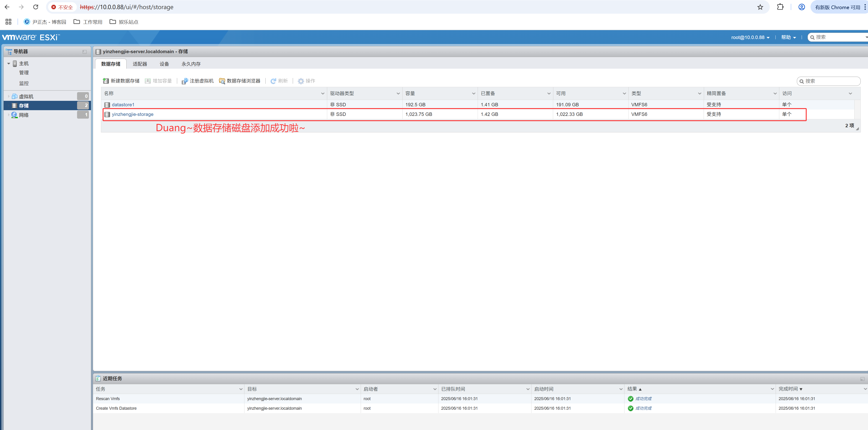Click the Refresh toolbar icon

[273, 81]
